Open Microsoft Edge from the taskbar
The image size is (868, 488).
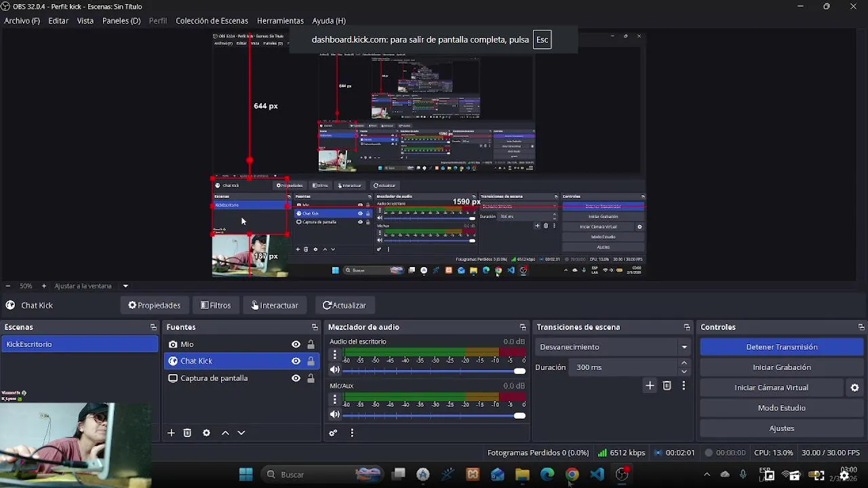coord(547,474)
